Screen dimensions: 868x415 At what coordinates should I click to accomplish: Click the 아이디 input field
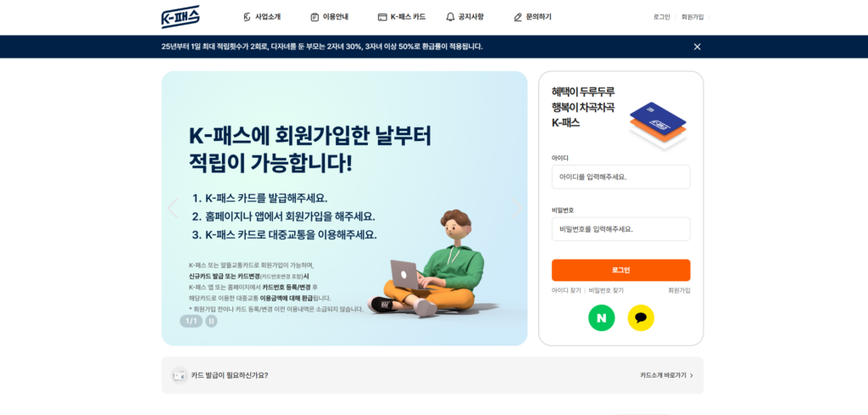click(x=620, y=177)
